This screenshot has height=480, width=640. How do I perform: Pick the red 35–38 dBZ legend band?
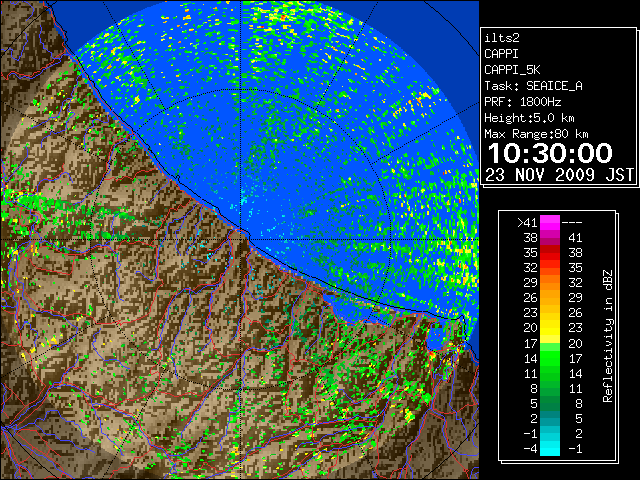[x=550, y=253]
